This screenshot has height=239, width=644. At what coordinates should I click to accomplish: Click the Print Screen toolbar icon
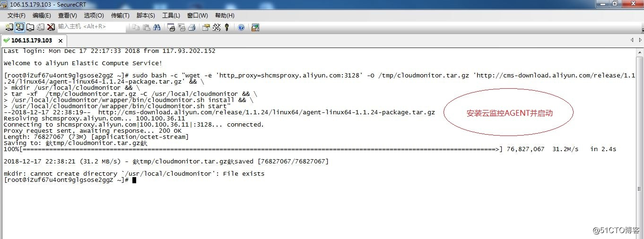click(x=171, y=27)
